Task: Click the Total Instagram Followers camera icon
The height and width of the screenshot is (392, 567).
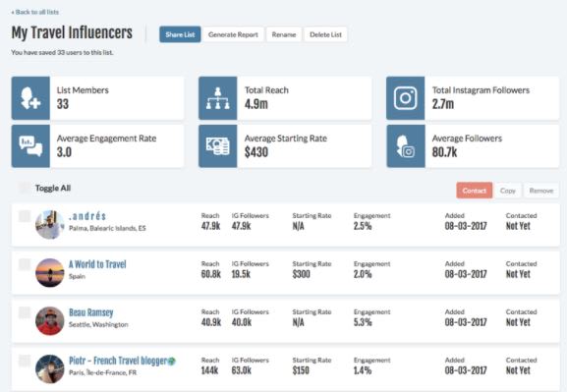Action: point(406,98)
